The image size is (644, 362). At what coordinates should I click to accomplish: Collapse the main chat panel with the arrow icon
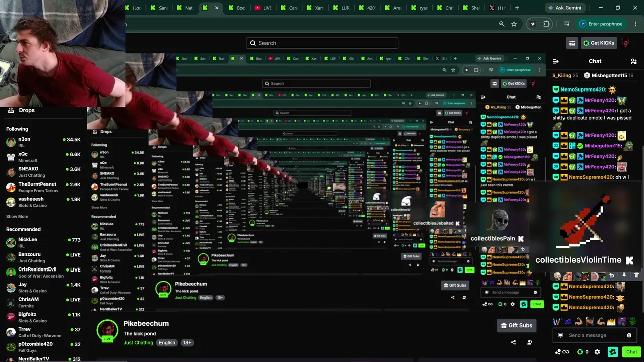pyautogui.click(x=556, y=61)
